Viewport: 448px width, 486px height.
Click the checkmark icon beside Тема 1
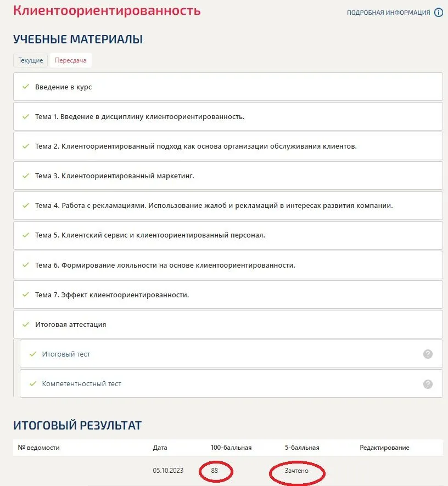coord(25,116)
